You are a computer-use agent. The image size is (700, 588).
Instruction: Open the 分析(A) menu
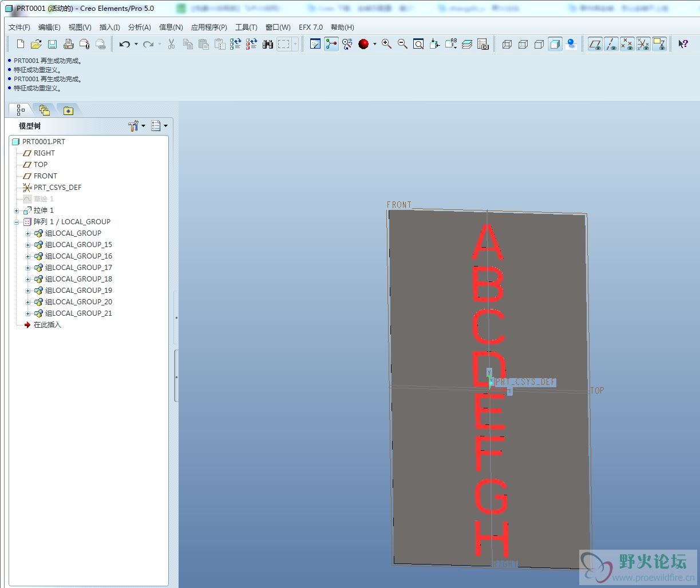pos(140,27)
